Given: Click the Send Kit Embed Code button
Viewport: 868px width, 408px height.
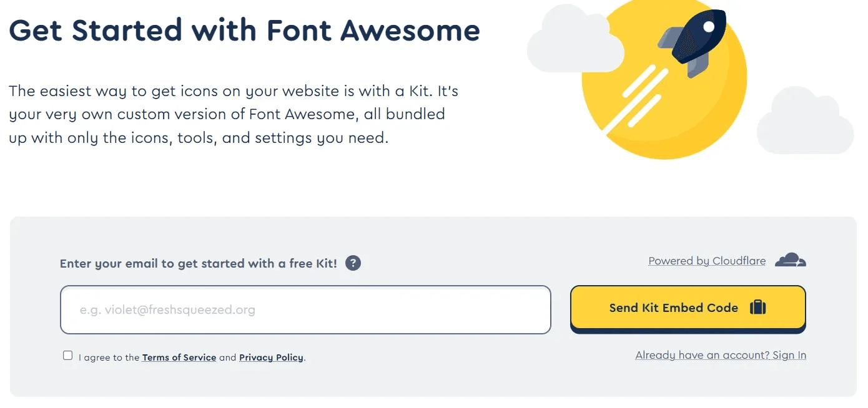Looking at the screenshot, I should (687, 308).
